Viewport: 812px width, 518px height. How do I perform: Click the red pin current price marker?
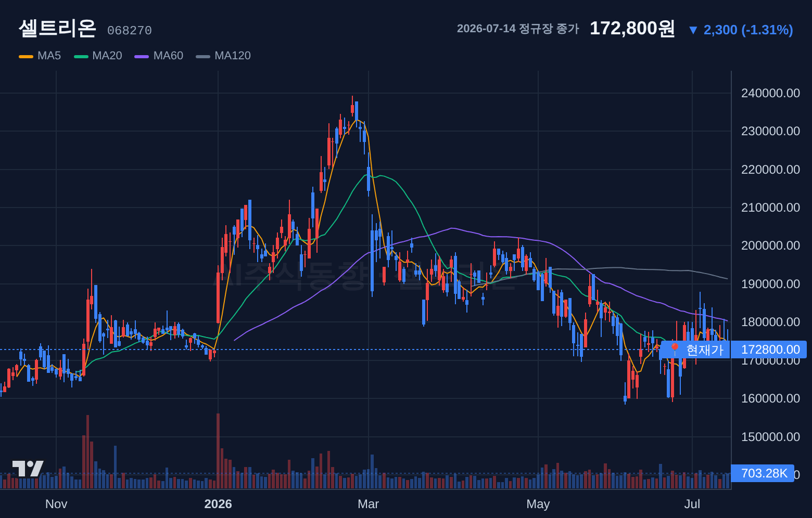[x=675, y=349]
